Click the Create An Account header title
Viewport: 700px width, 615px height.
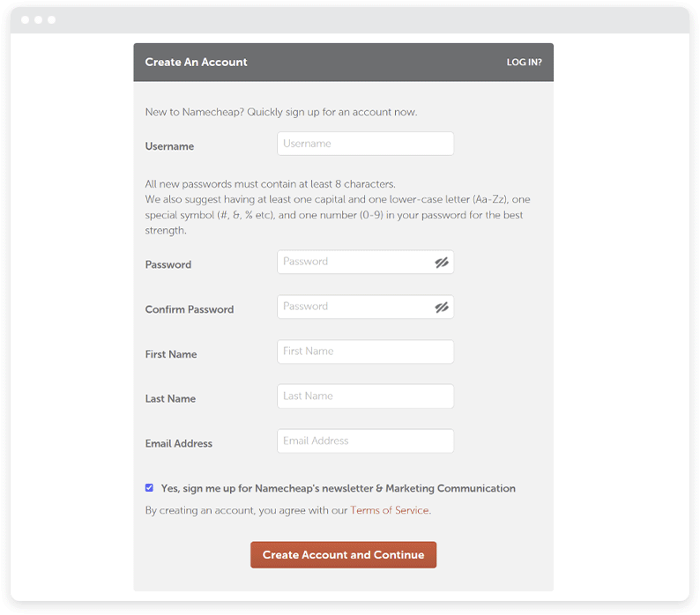tap(196, 62)
